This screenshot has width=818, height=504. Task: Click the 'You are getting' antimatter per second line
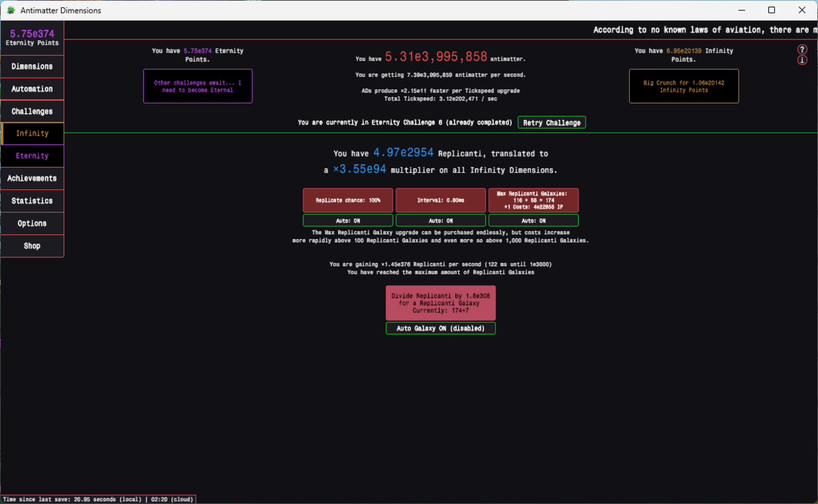coord(440,75)
